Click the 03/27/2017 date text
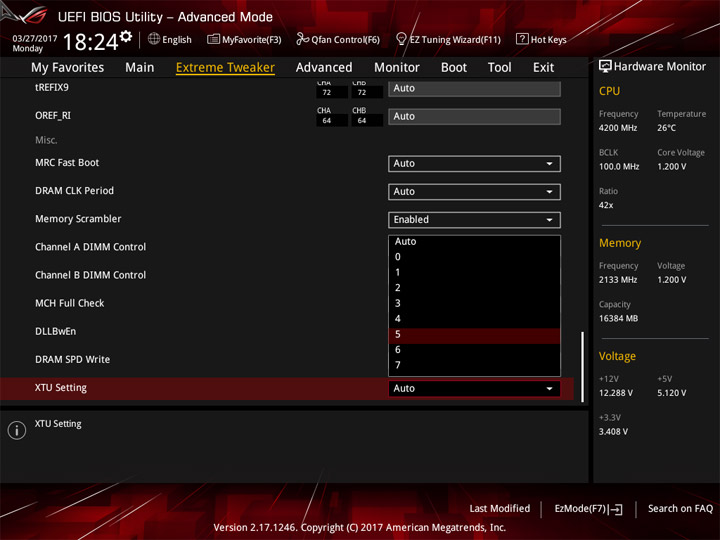This screenshot has width=720, height=540. click(34, 38)
